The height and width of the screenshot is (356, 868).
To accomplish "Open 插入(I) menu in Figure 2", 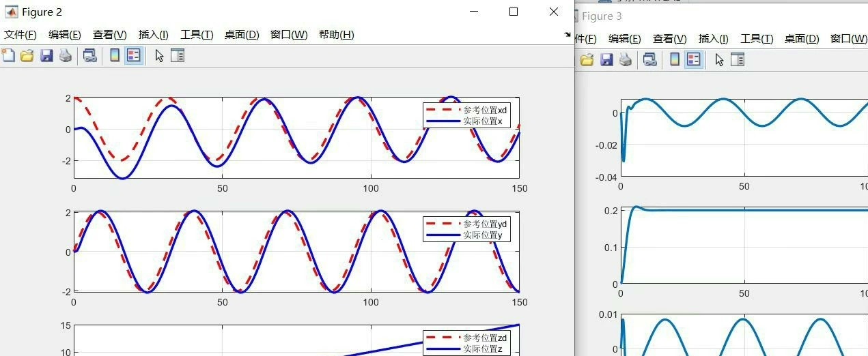I will click(154, 35).
